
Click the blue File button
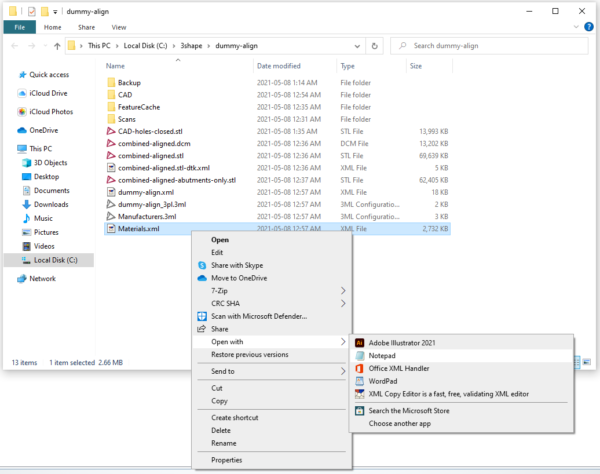[19, 28]
